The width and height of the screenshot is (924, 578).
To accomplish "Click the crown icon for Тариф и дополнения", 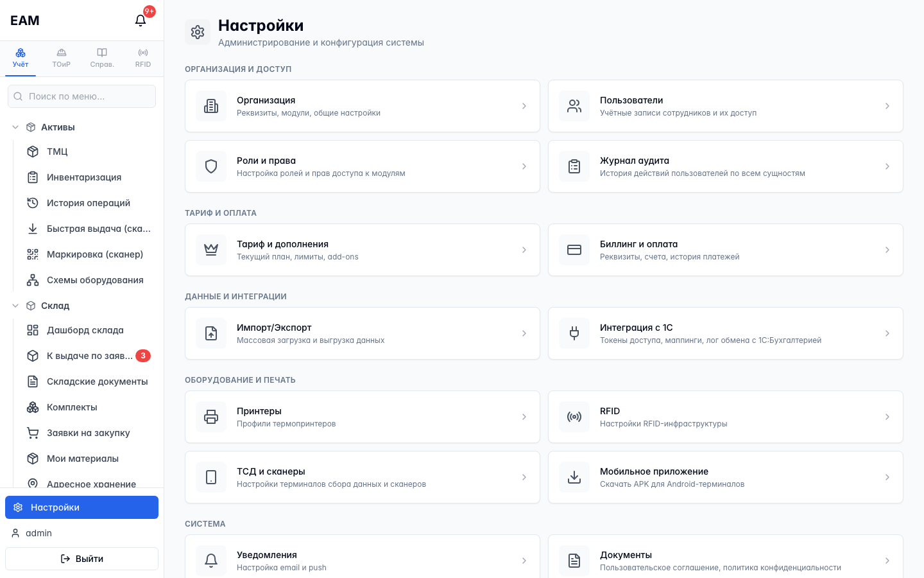I will 211,250.
